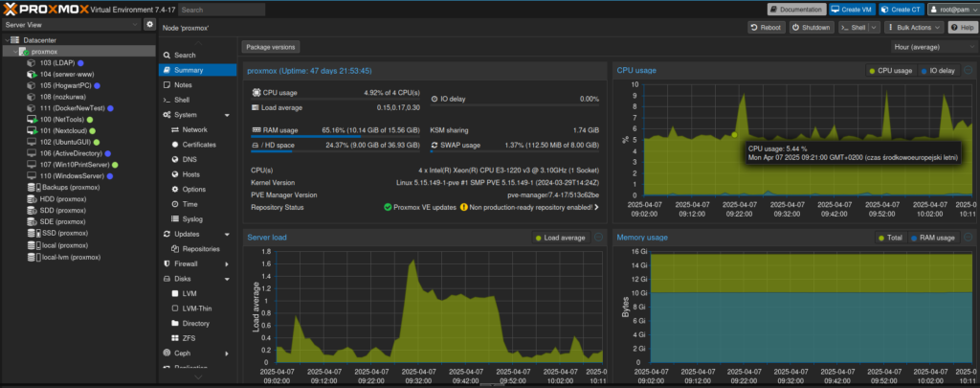Viewport: 980px width, 388px height.
Task: Click the Memory usage chart options icon
Action: (x=969, y=238)
